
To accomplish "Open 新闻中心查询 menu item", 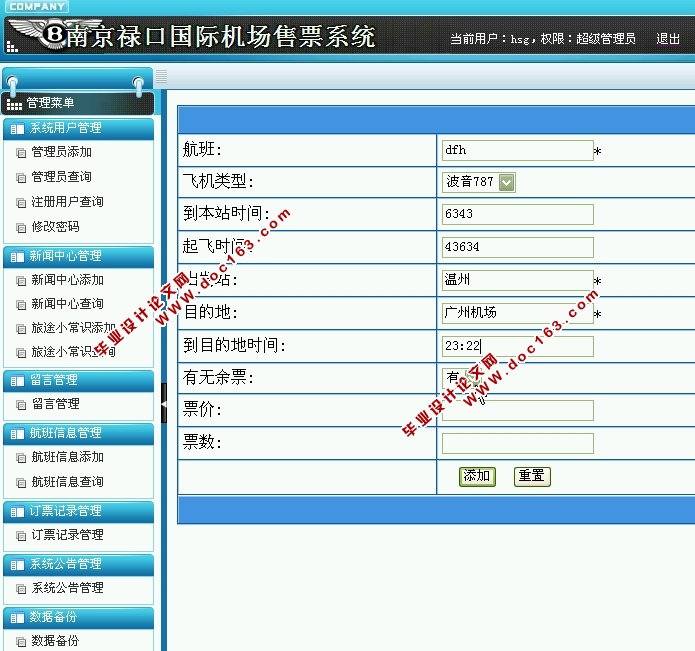I will tap(67, 304).
